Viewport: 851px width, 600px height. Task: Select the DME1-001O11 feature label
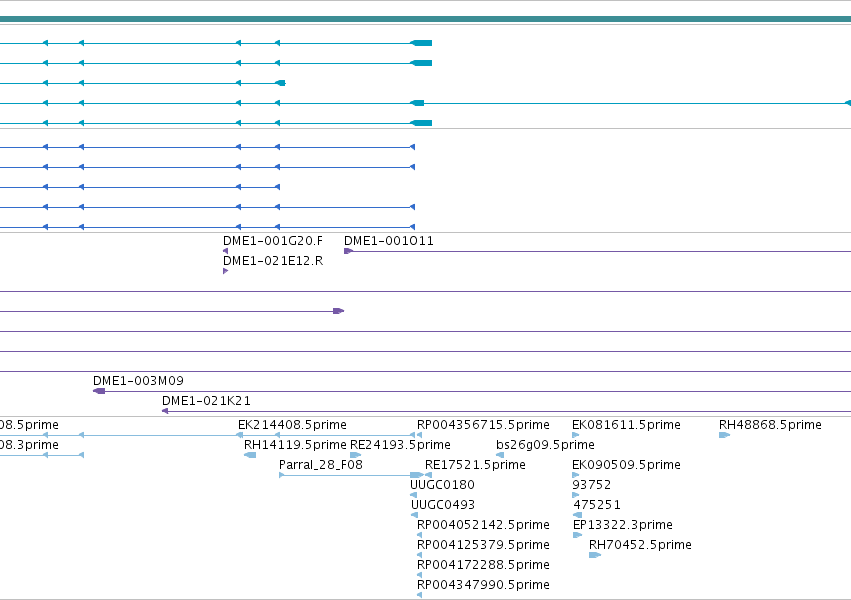tap(389, 241)
